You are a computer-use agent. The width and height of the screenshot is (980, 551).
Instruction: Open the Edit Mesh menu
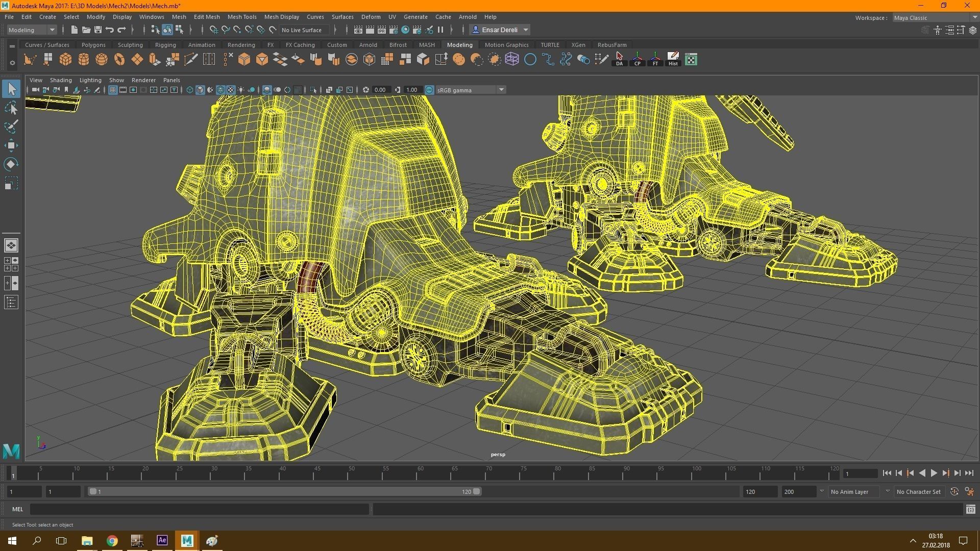click(207, 17)
